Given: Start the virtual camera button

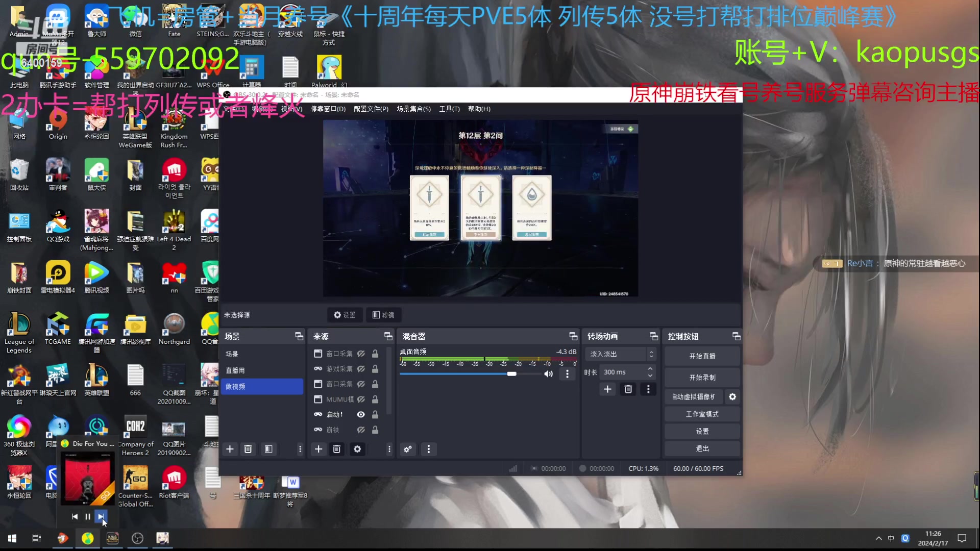Looking at the screenshot, I should 694,396.
